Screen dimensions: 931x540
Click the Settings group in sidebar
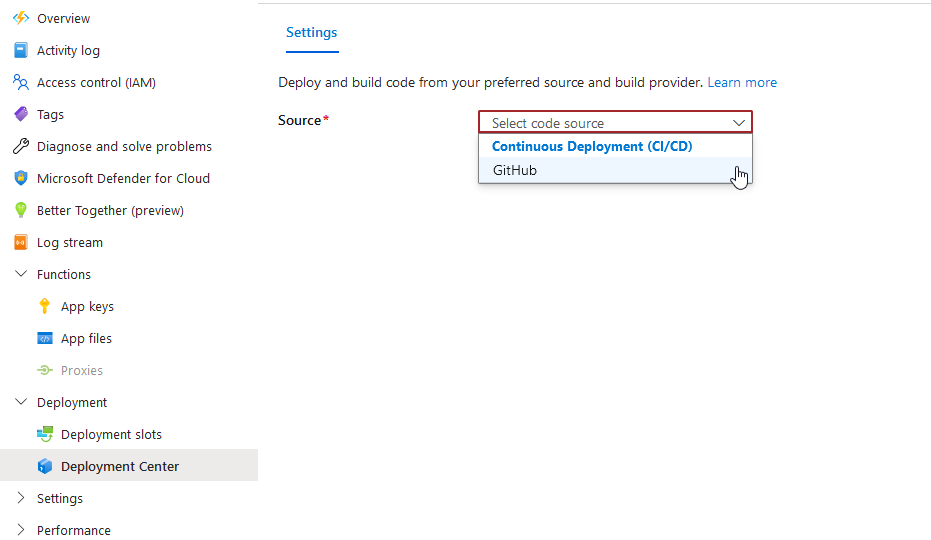[60, 498]
